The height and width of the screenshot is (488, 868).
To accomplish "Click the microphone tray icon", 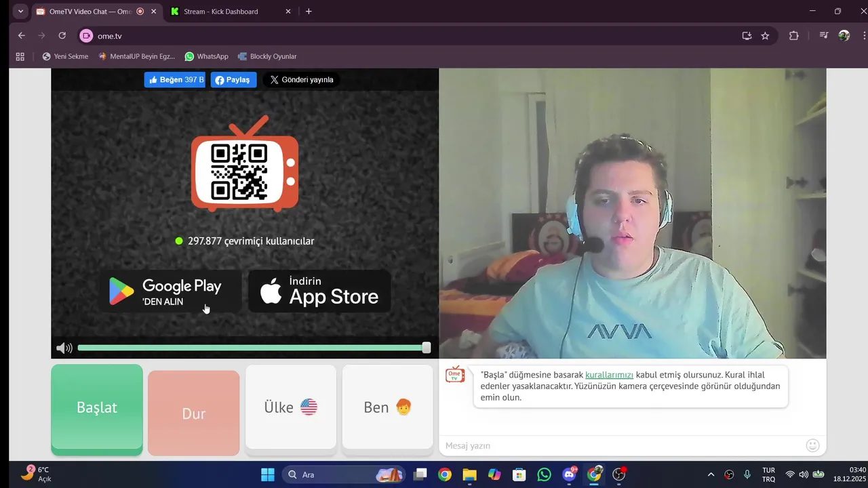I will point(747,474).
